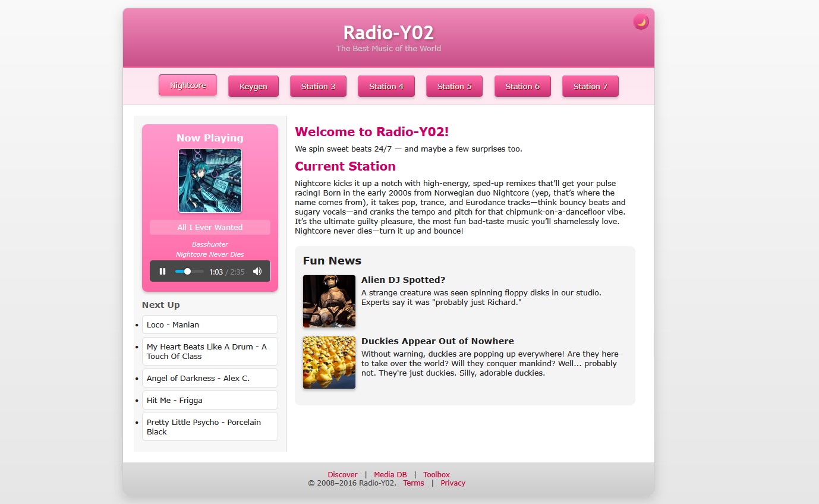Open the Discover link in the footer
This screenshot has width=819, height=504.
click(x=342, y=474)
